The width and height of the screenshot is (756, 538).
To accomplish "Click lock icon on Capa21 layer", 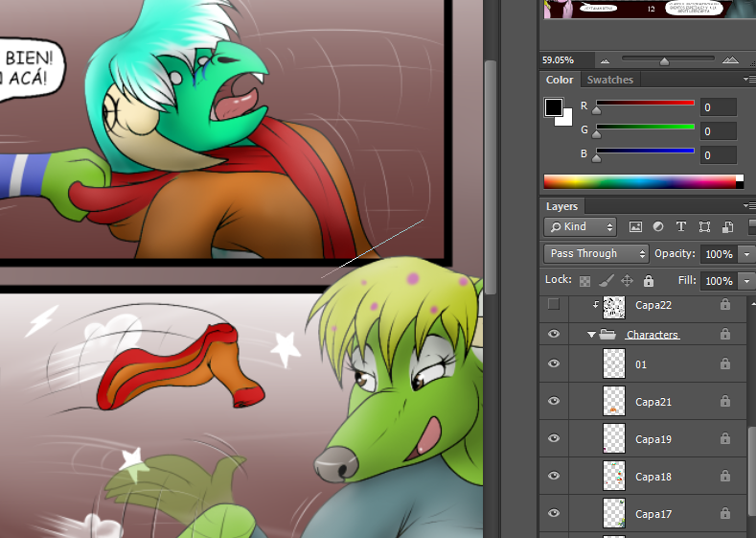I will pyautogui.click(x=725, y=401).
